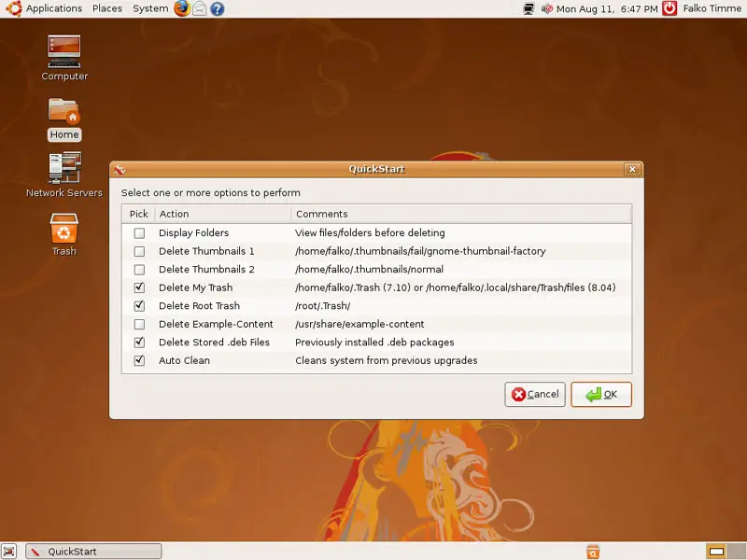Open the Trash desktop icon
Image resolution: width=747 pixels, height=560 pixels.
pos(63,228)
